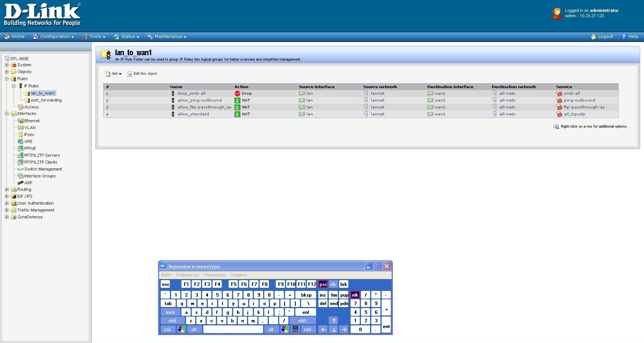Expand the System tree node
The width and height of the screenshot is (644, 343).
tap(7, 65)
